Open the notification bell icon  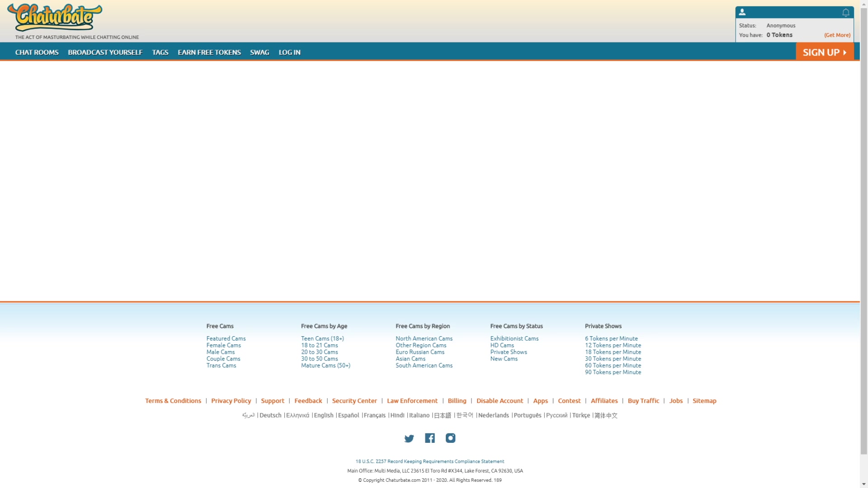pyautogui.click(x=845, y=12)
